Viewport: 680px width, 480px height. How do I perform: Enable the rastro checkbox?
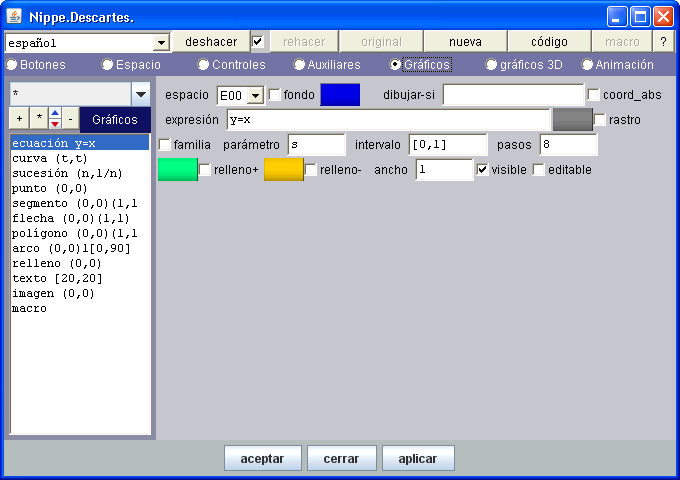[600, 120]
